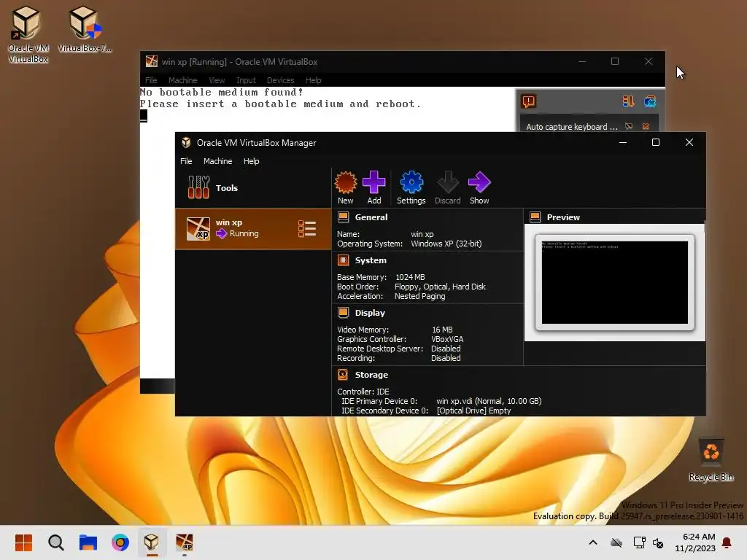Click the orange notification sort icon in VM window

point(628,101)
